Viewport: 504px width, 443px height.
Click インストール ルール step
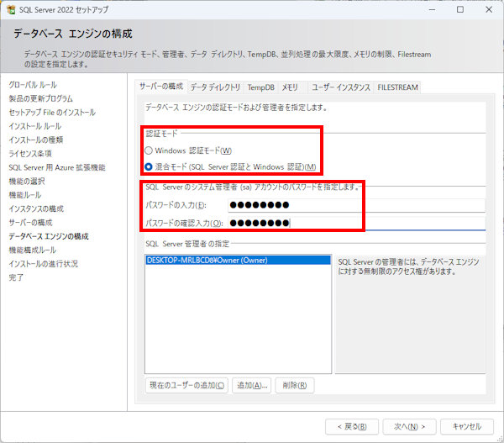coord(35,126)
